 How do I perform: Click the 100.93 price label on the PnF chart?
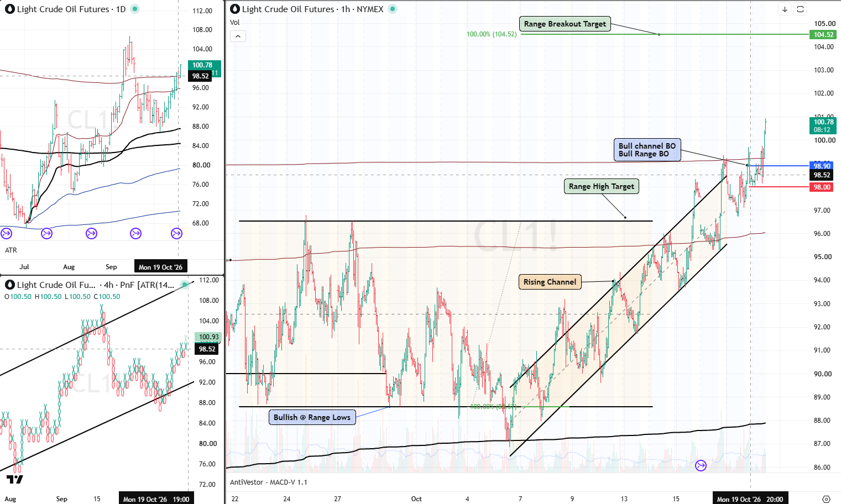tap(208, 337)
